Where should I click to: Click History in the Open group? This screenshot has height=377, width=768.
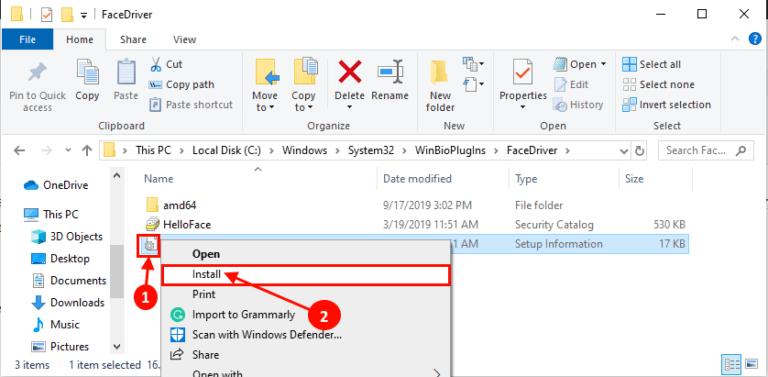pyautogui.click(x=578, y=105)
